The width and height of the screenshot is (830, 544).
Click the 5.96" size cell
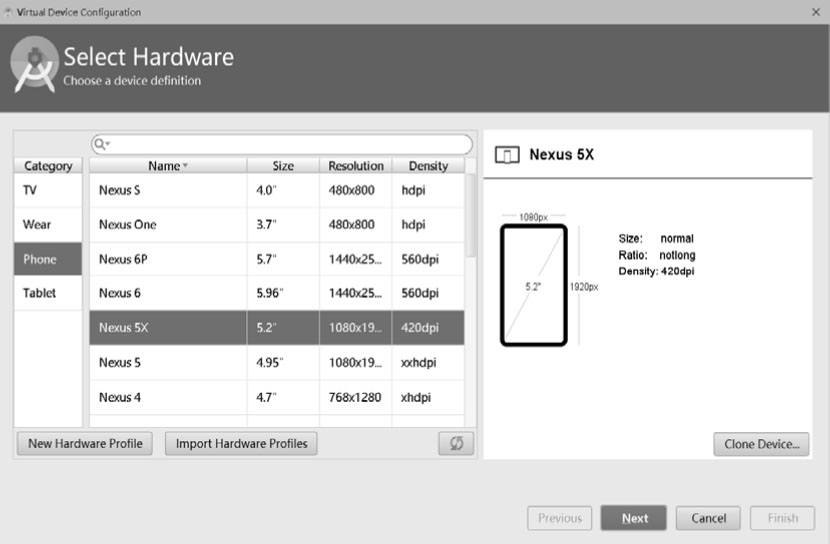click(x=283, y=293)
